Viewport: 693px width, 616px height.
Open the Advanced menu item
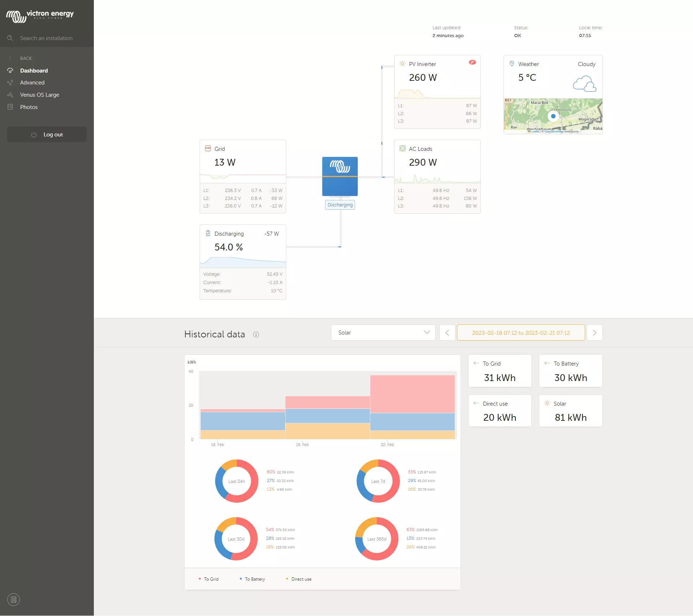(32, 83)
